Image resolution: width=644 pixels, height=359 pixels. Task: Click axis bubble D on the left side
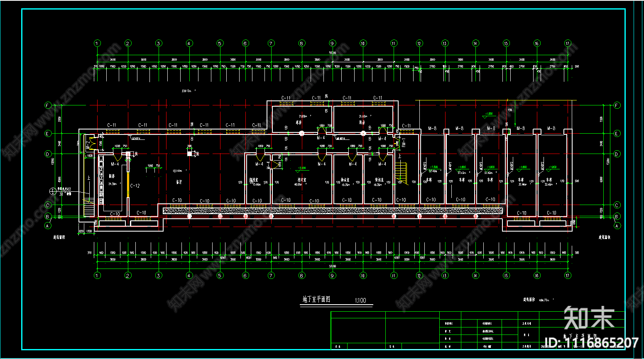tap(48, 154)
